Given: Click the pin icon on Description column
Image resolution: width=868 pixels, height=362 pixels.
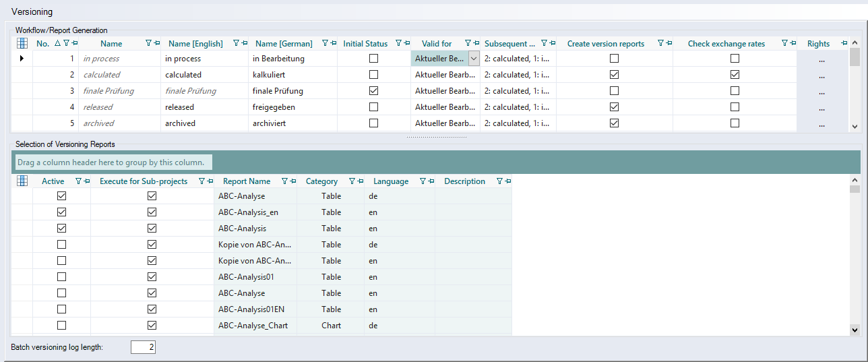Looking at the screenshot, I should click(507, 181).
